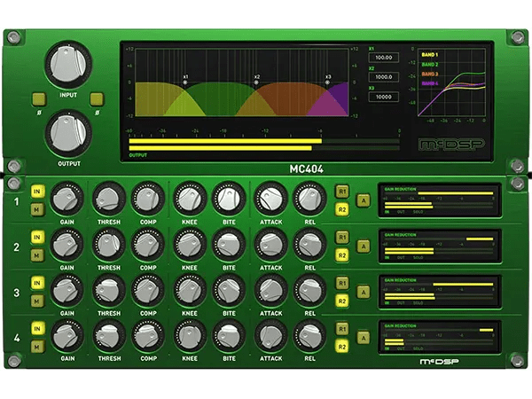Click band 2 COMP knob
The height and width of the screenshot is (399, 532).
[148, 245]
